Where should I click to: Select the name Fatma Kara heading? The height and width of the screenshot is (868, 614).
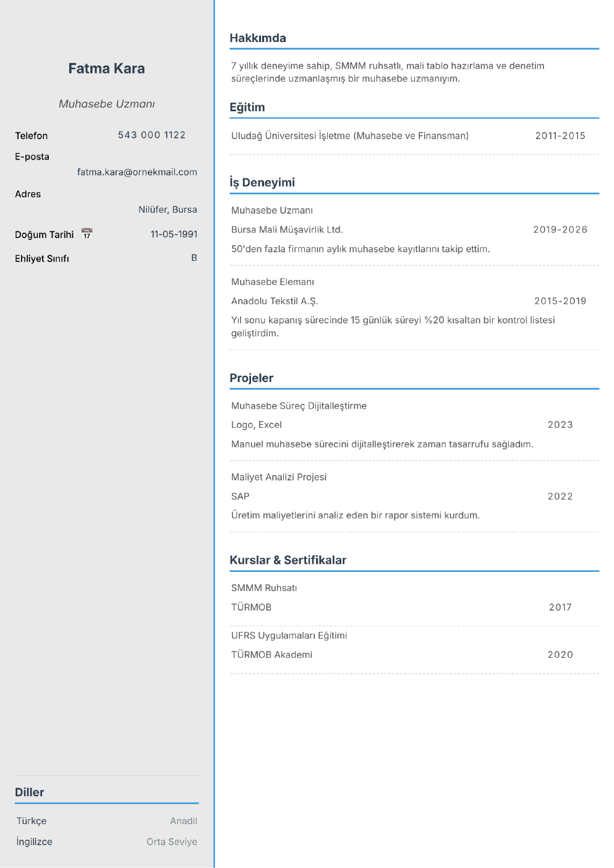106,69
